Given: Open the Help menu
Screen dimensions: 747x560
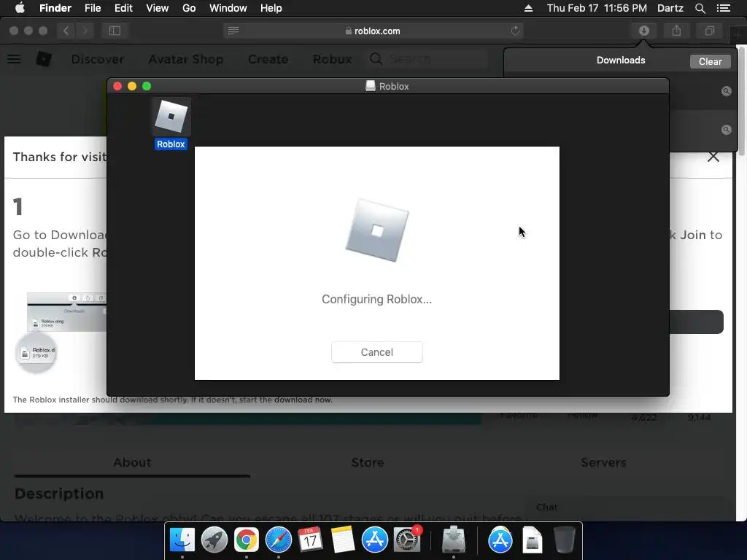Looking at the screenshot, I should (x=271, y=8).
